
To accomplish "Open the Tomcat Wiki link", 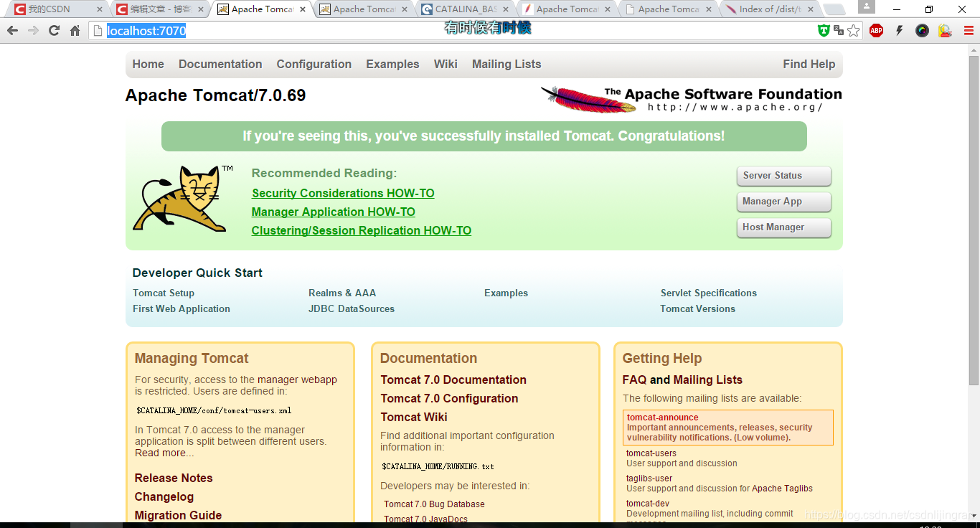I will [x=414, y=417].
